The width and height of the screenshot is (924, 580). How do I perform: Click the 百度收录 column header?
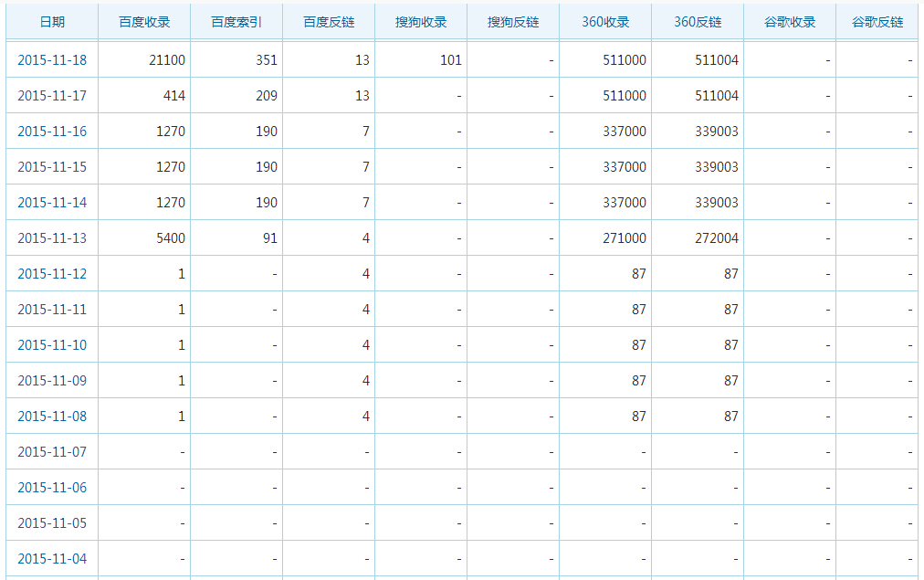click(x=144, y=22)
